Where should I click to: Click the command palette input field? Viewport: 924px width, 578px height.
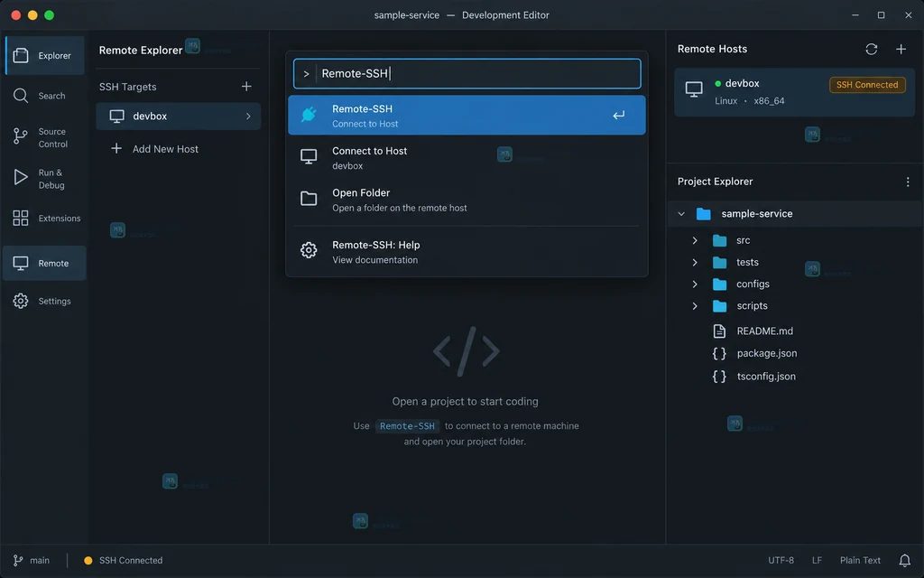coord(467,73)
